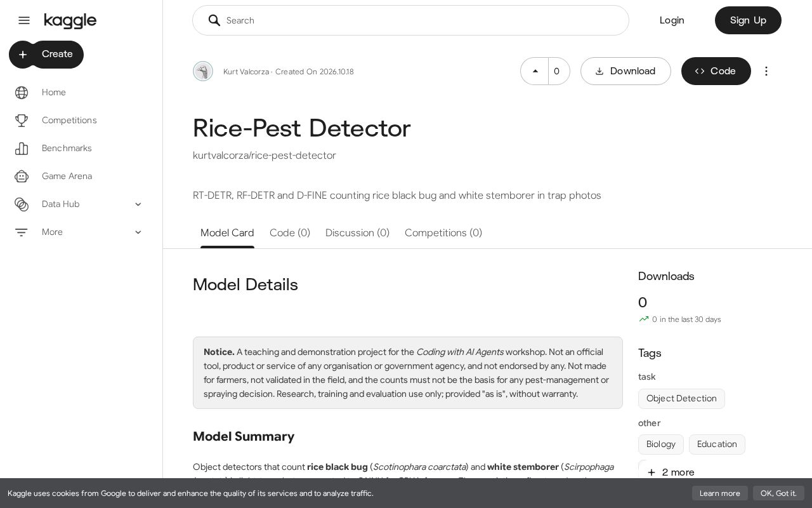Switch to the Model Card tab
812x508 pixels.
point(227,233)
